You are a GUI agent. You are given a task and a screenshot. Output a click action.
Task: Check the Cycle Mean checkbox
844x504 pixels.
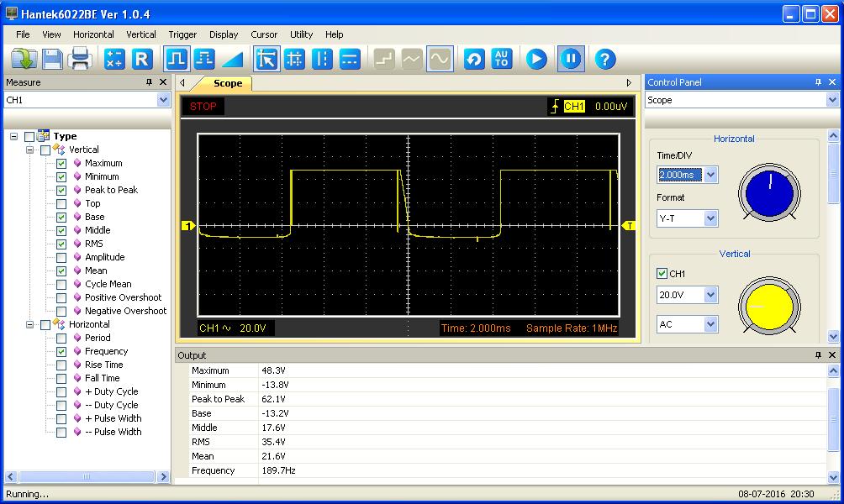tap(61, 285)
